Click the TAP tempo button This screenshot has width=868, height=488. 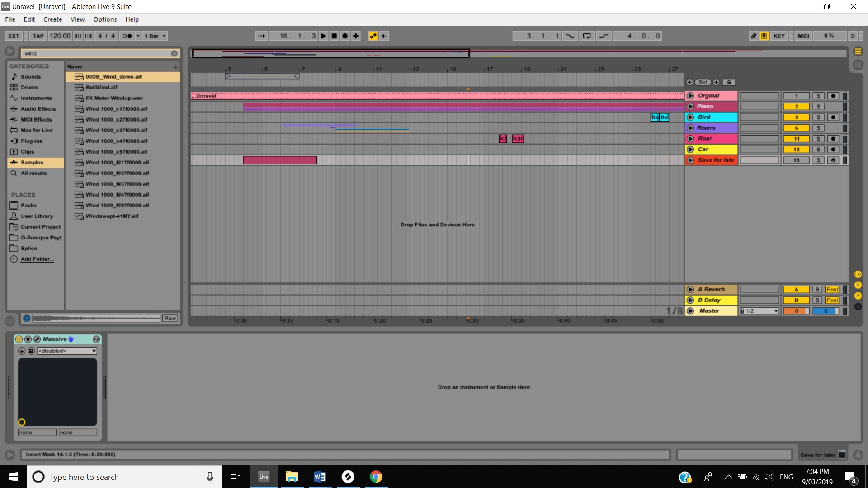coord(38,36)
